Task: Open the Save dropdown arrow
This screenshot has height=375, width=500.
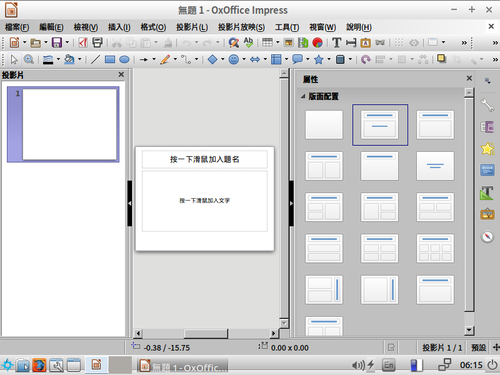Action: pos(67,42)
